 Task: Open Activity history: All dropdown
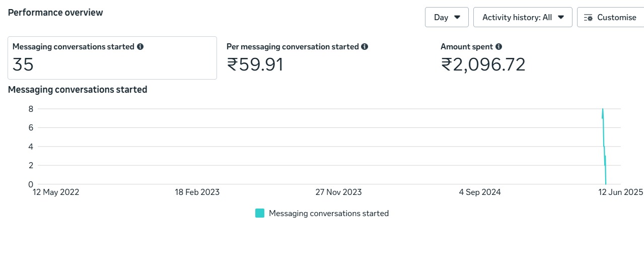pyautogui.click(x=523, y=17)
